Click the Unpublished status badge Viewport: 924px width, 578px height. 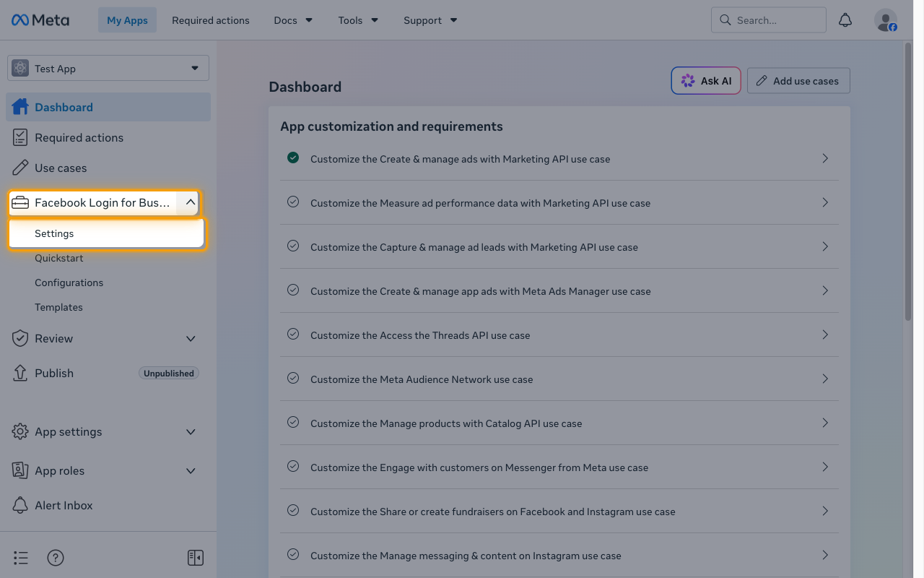pos(169,374)
